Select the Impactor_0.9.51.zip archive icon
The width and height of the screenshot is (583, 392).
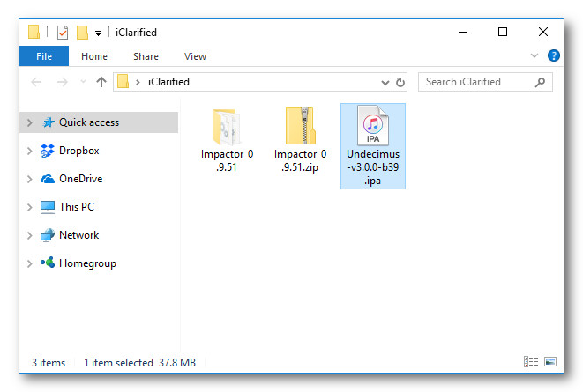tap(300, 127)
